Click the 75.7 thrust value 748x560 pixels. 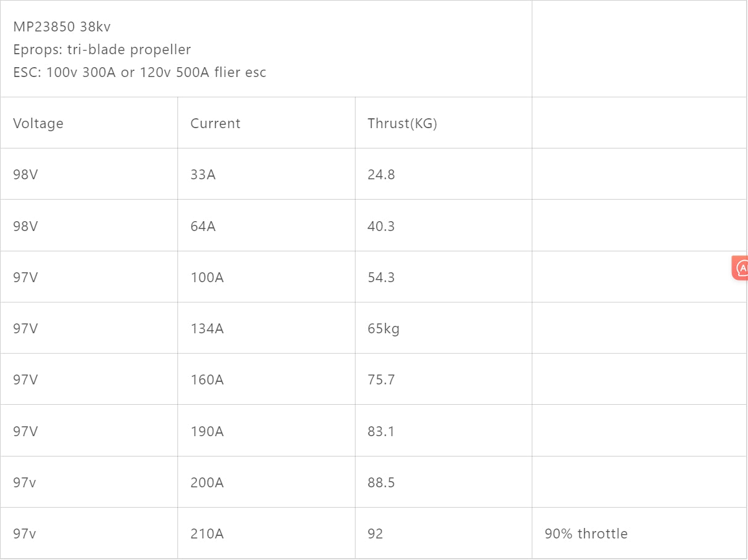point(381,379)
